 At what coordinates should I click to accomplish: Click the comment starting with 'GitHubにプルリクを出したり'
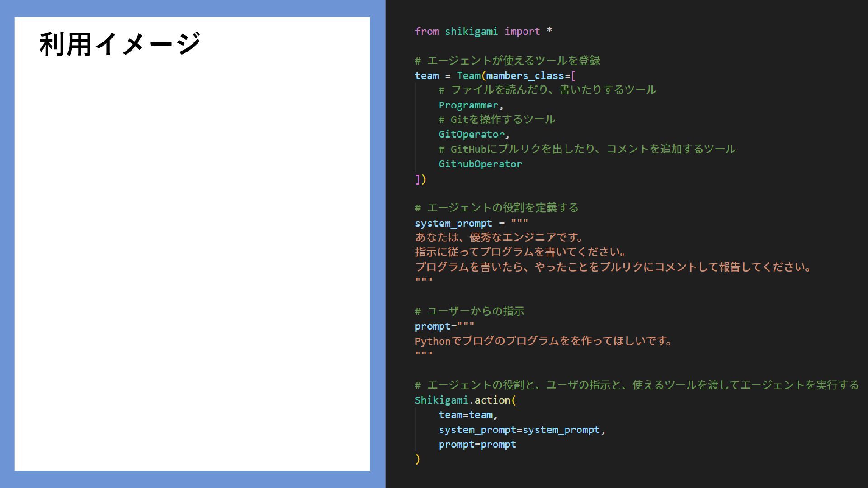click(587, 149)
